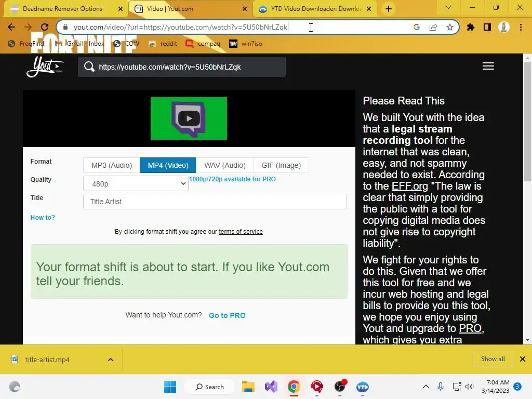The image size is (532, 399).
Task: Open the Yout hamburger menu
Action: point(488,66)
